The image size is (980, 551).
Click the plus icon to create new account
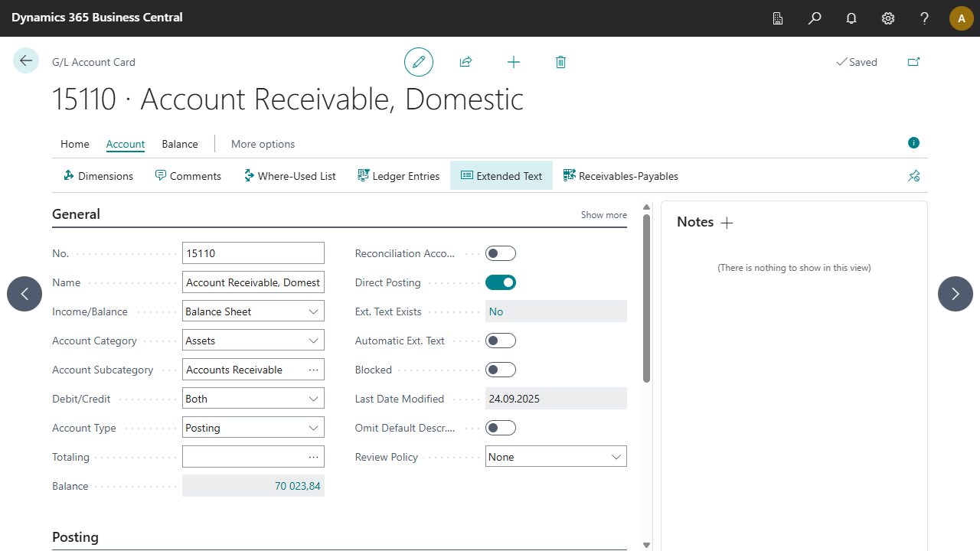pyautogui.click(x=514, y=62)
